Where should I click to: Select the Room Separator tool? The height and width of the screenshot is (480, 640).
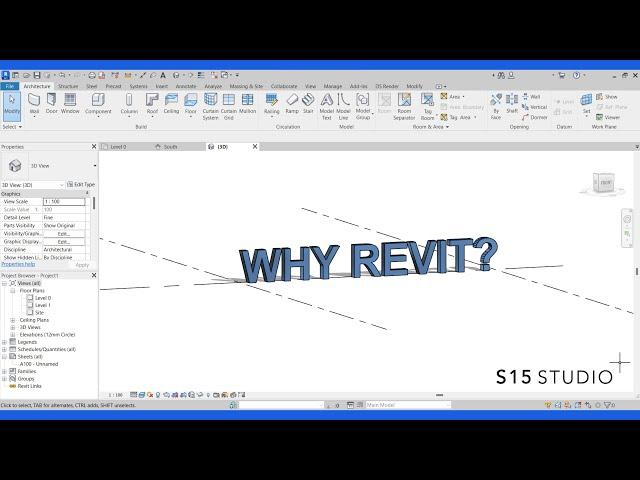point(404,107)
